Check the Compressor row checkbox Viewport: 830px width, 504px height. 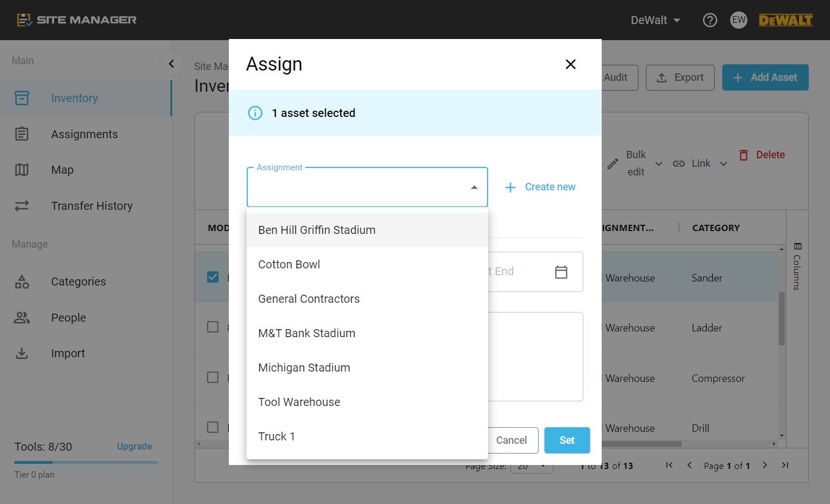tap(213, 377)
